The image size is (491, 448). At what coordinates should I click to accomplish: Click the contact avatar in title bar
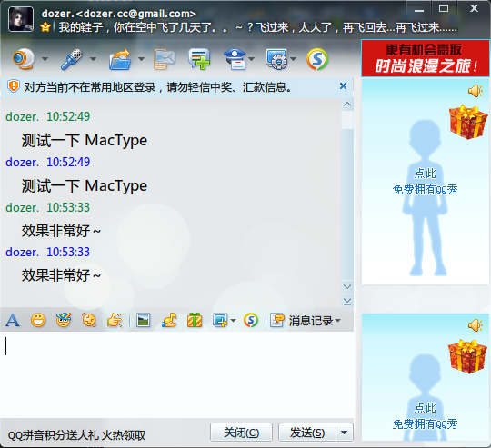point(21,19)
